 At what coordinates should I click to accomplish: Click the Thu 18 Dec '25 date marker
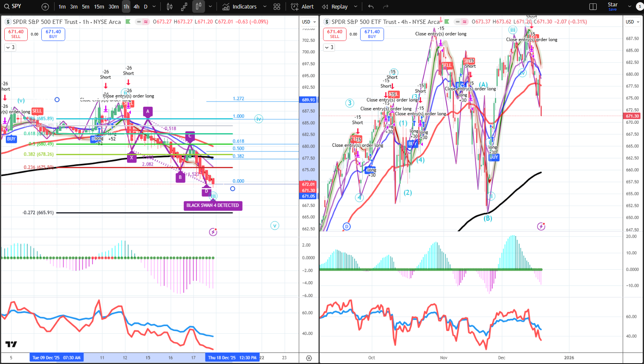click(232, 358)
